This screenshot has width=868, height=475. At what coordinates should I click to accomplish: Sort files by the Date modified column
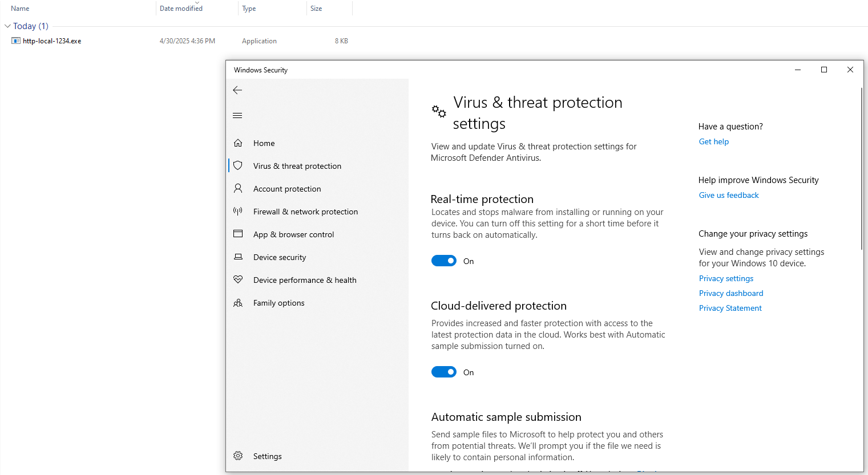click(x=181, y=9)
